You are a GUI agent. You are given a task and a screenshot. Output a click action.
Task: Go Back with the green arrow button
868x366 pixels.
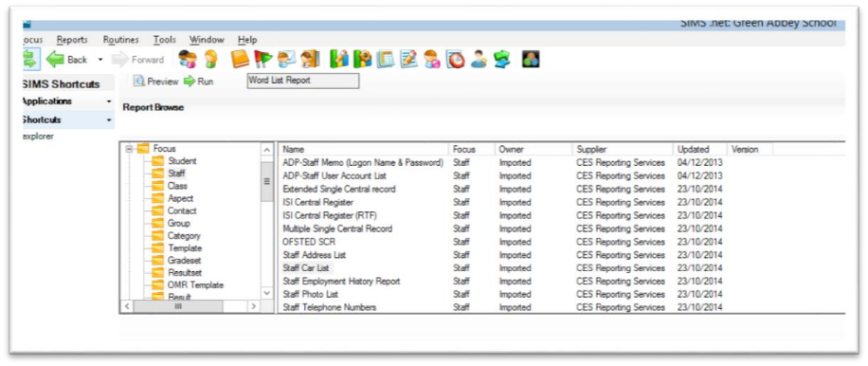point(67,59)
